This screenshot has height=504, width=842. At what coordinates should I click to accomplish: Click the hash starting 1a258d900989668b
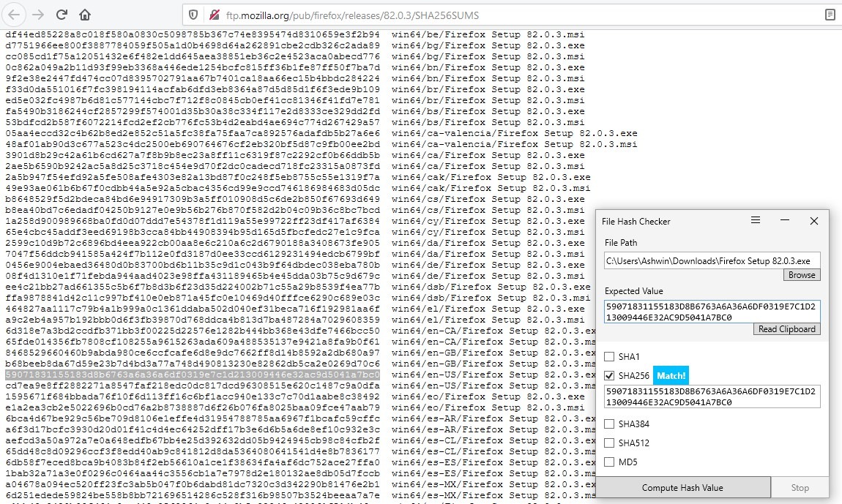point(193,221)
